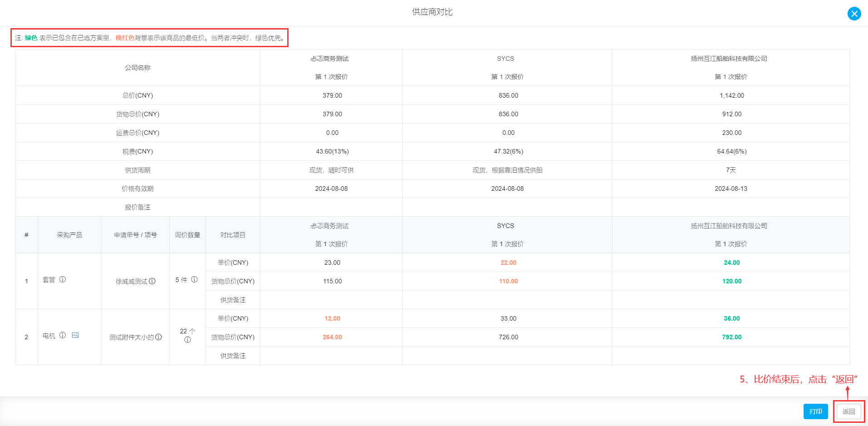Select 志忑商务测试 unit price 12.00 for 电机
The height and width of the screenshot is (426, 868).
click(x=332, y=318)
